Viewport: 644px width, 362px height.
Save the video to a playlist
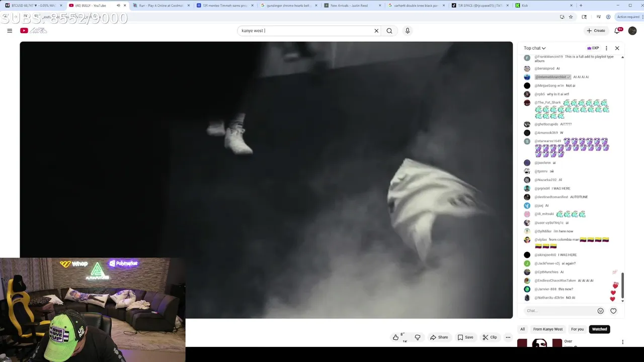(465, 337)
